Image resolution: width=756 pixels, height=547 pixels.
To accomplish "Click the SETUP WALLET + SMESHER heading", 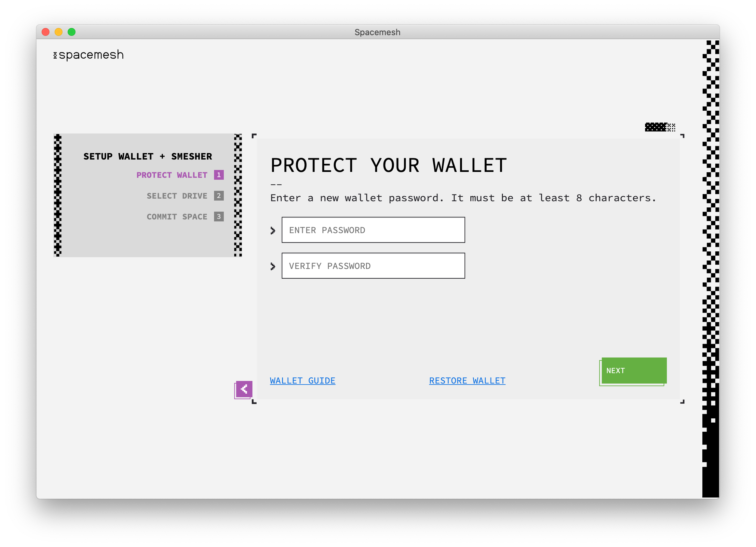I will pyautogui.click(x=147, y=156).
